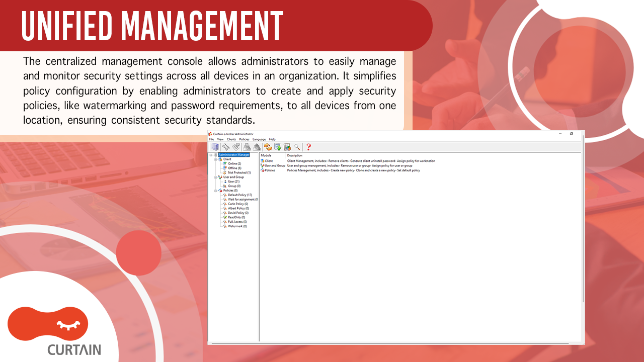Screen dimensions: 644x362
Task: Click the Policies Management description text
Action: pos(353,170)
